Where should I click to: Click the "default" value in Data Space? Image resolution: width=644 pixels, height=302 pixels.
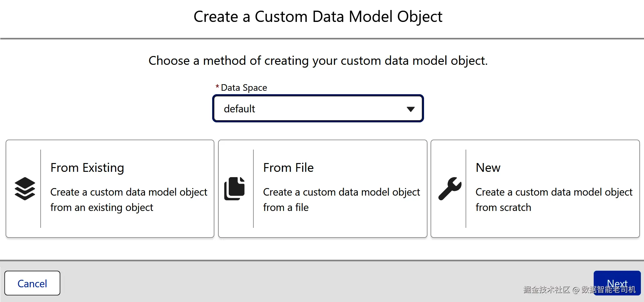(x=239, y=109)
